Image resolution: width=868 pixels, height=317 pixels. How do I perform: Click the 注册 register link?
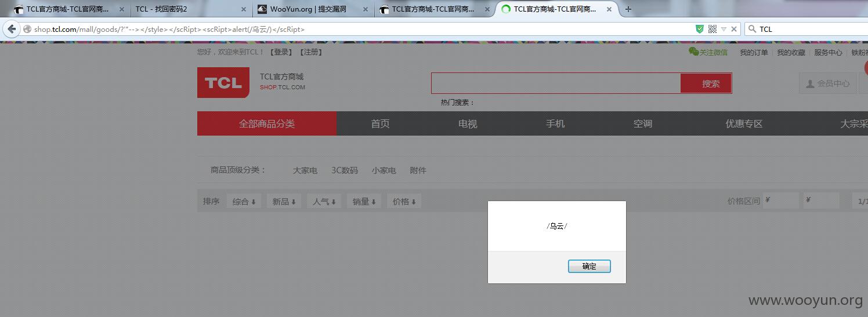(x=311, y=52)
